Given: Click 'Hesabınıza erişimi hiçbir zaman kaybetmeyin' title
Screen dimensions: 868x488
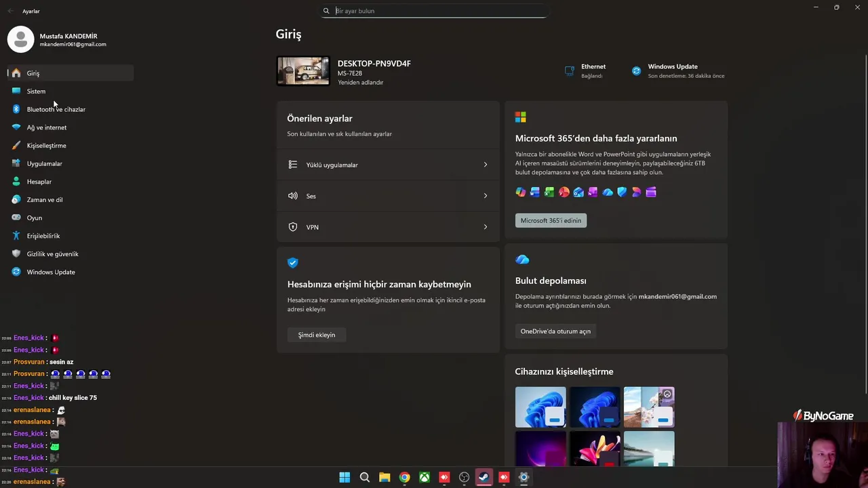Looking at the screenshot, I should 379,284.
